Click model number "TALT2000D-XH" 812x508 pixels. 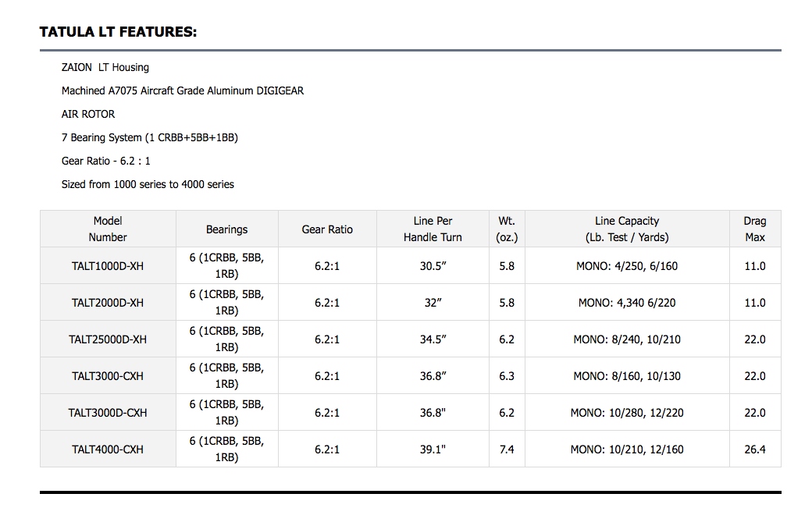[x=108, y=303]
